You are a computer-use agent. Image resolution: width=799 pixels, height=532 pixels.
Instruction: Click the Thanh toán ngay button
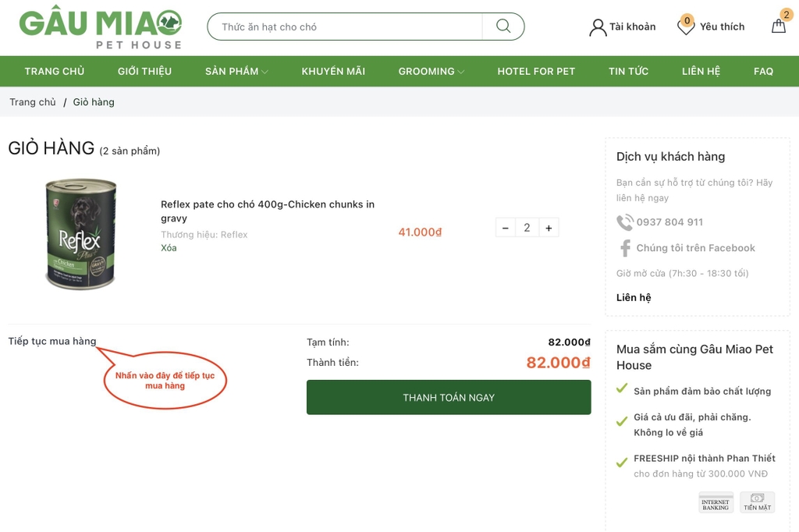tap(449, 397)
